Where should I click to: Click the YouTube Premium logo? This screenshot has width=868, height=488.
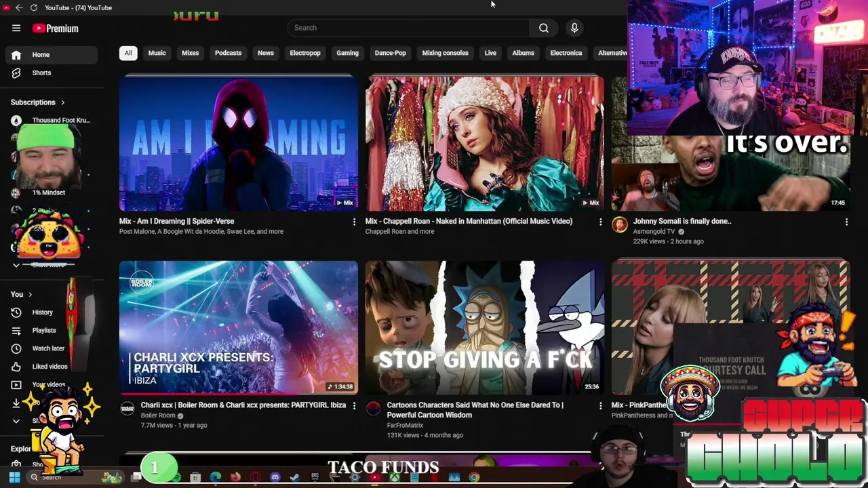(56, 28)
